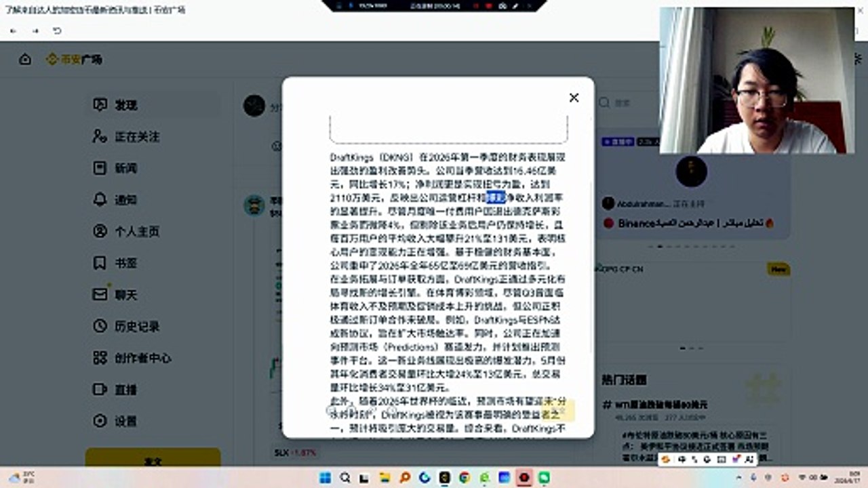Click the webcam overlay video
The height and width of the screenshot is (488, 868).
pyautogui.click(x=757, y=80)
